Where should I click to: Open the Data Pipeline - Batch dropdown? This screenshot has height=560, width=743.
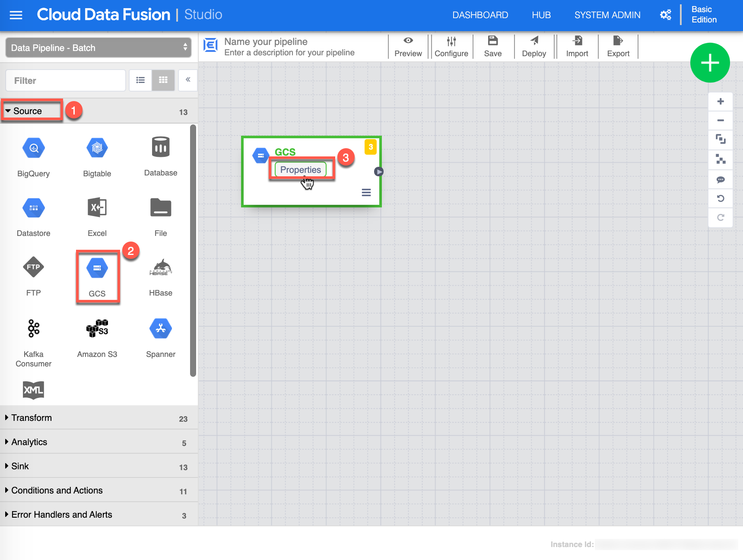pyautogui.click(x=98, y=48)
